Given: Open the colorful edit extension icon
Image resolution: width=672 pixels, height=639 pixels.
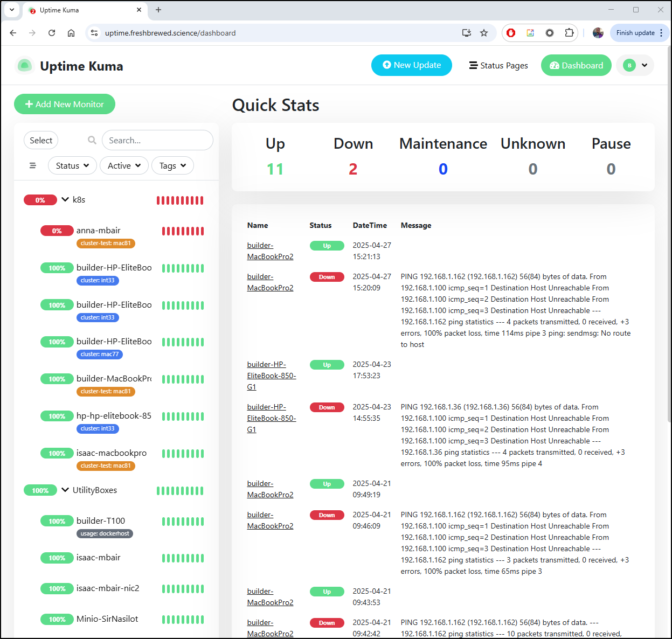Looking at the screenshot, I should pyautogui.click(x=530, y=33).
